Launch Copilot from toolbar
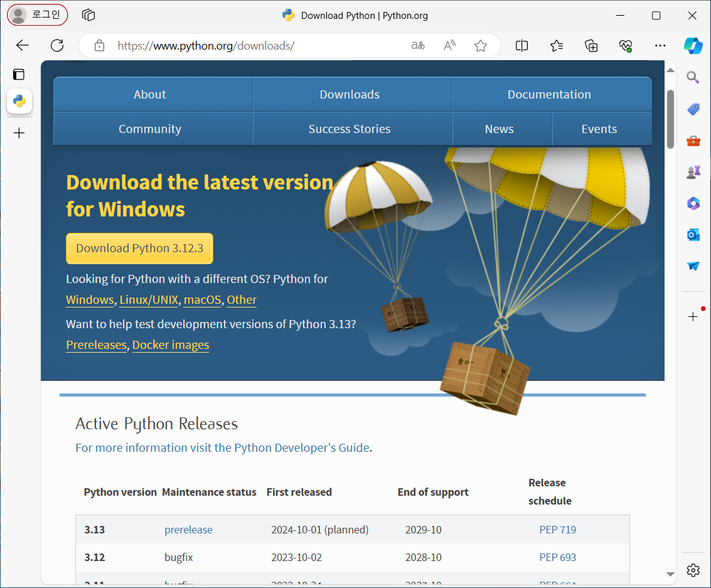 (x=693, y=45)
